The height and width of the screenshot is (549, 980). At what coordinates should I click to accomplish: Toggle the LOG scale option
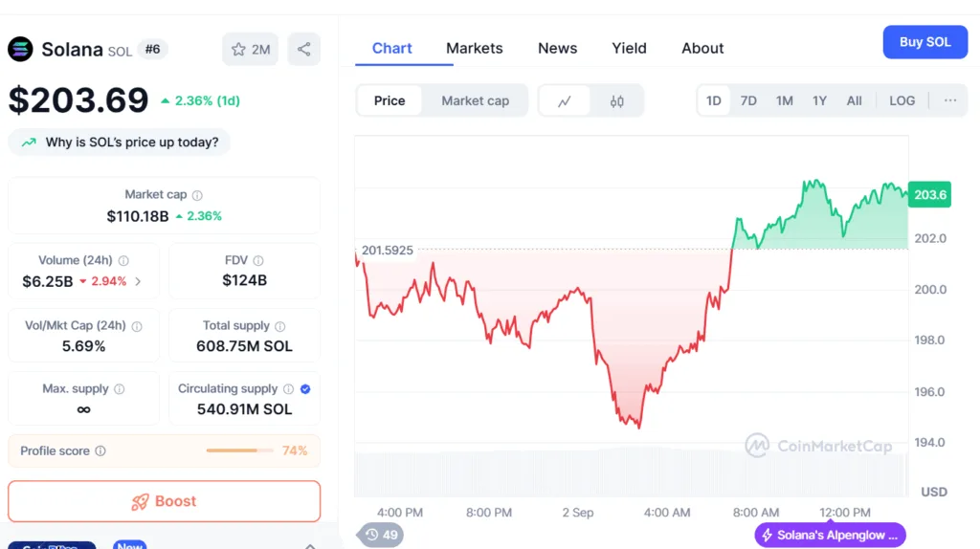click(x=902, y=100)
